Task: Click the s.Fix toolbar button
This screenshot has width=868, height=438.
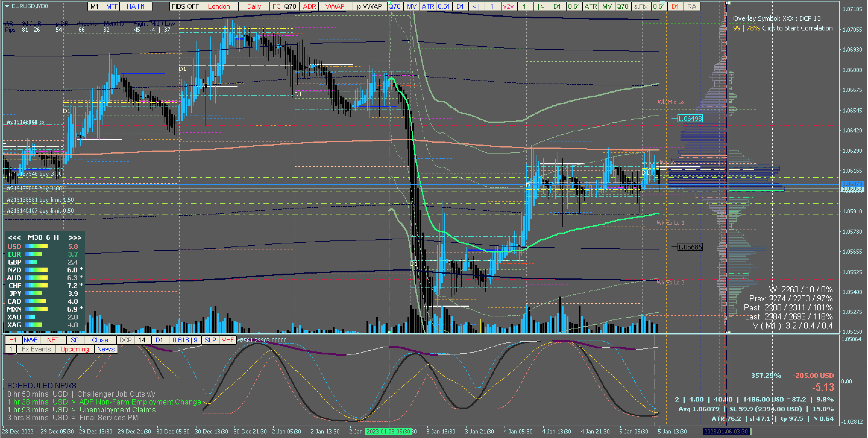Action: pos(640,6)
